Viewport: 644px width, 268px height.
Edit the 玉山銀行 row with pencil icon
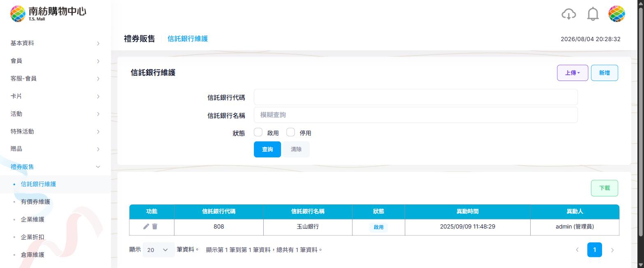(146, 226)
